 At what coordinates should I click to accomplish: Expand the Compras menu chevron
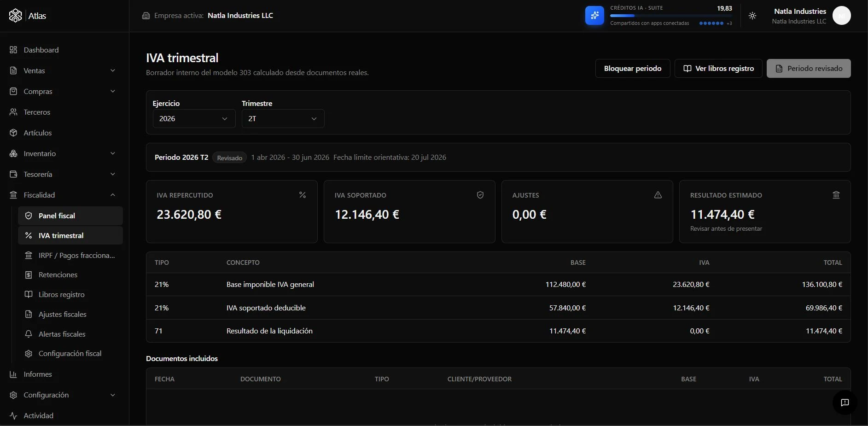click(x=113, y=91)
